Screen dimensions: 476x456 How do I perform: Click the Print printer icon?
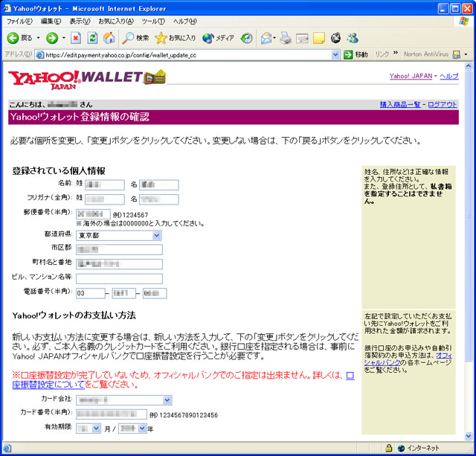click(x=286, y=38)
